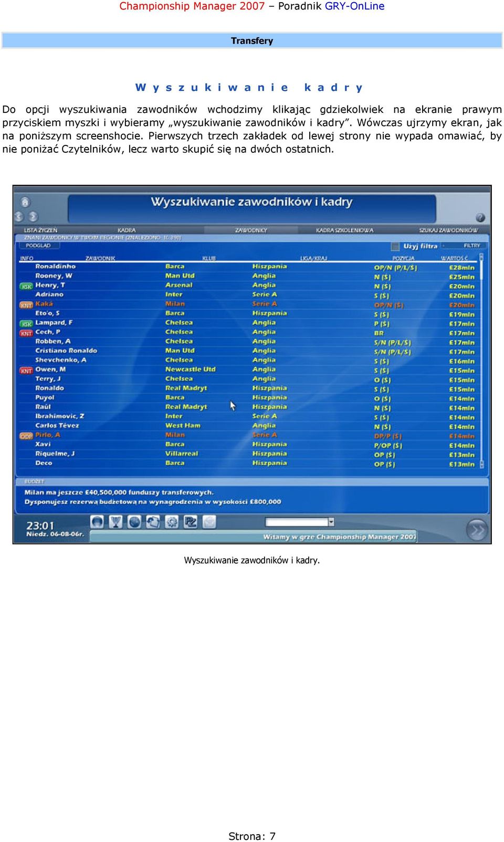Sort by the 'Wartość' column header
Viewport: 504px width, 842px height.
tap(454, 258)
